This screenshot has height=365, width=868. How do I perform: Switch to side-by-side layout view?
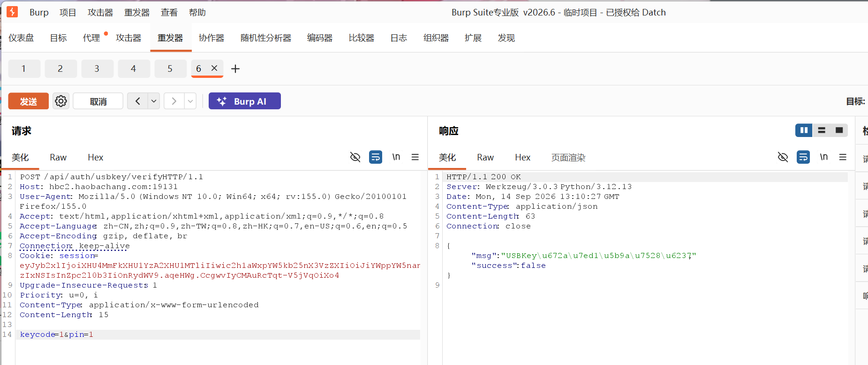[x=804, y=130]
